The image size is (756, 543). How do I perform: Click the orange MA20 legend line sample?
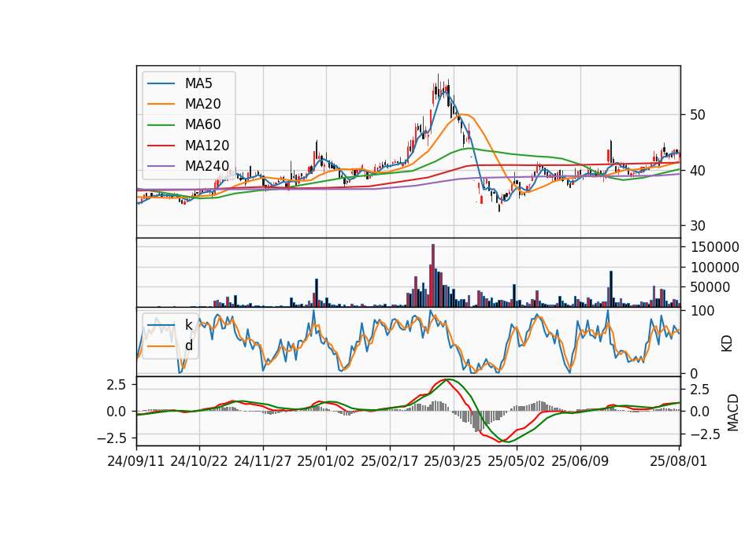point(161,104)
